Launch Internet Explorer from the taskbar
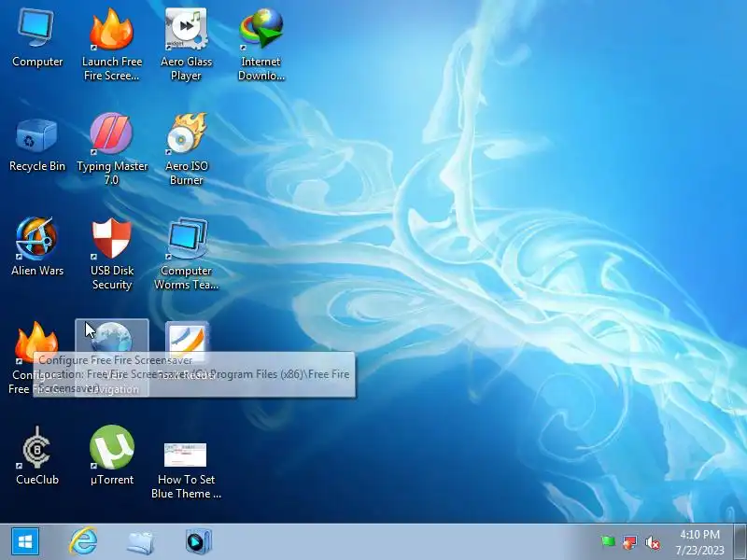 pyautogui.click(x=83, y=541)
